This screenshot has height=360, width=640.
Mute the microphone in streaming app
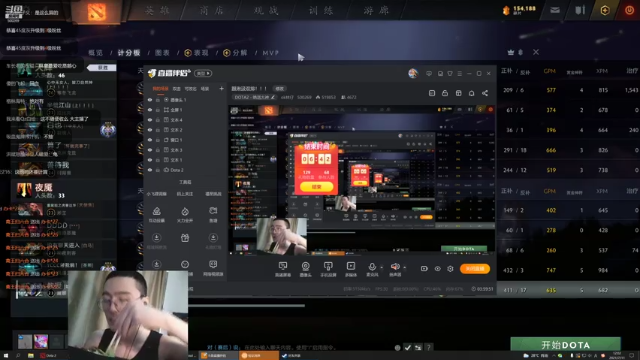372,267
